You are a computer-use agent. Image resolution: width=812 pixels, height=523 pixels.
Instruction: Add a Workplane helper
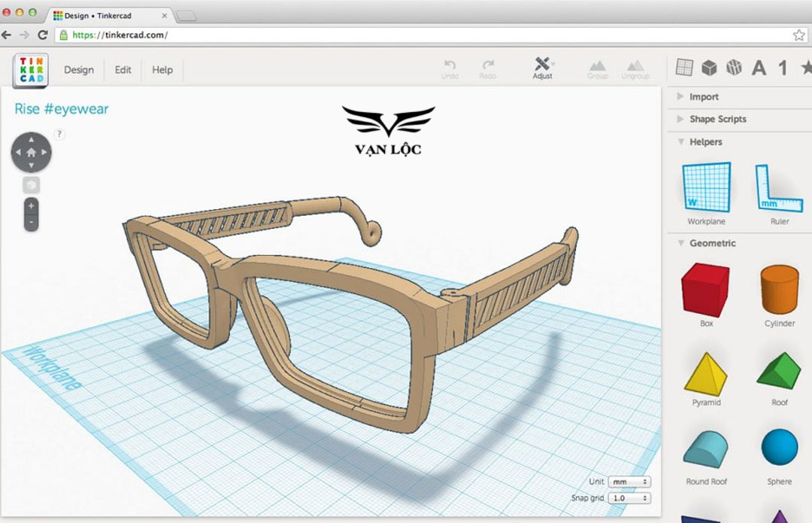click(704, 187)
